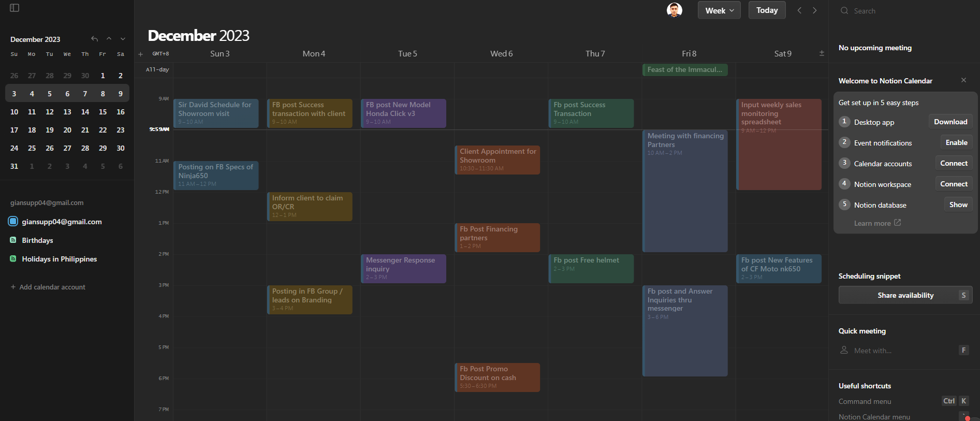Select December 15 in mini calendar
The width and height of the screenshot is (980, 421).
(x=103, y=112)
